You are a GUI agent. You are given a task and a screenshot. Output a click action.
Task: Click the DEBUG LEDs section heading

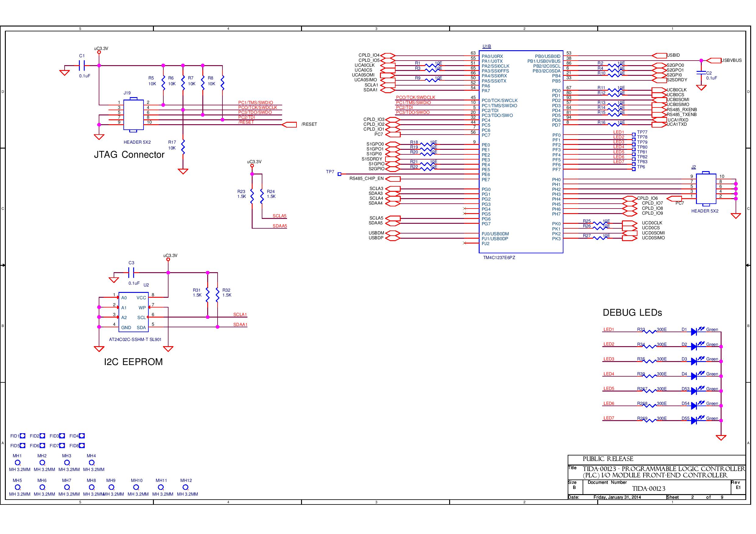point(632,313)
